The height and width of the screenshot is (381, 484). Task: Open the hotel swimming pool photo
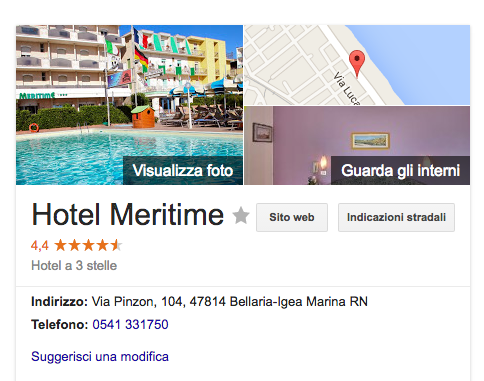129,105
